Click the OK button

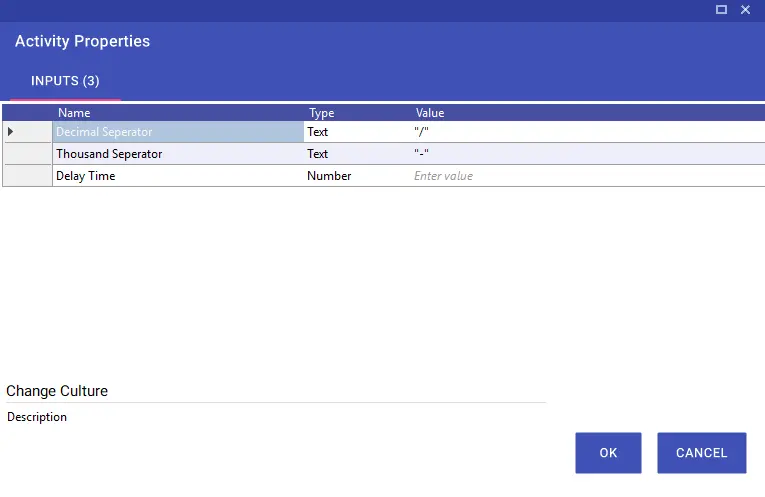click(608, 453)
